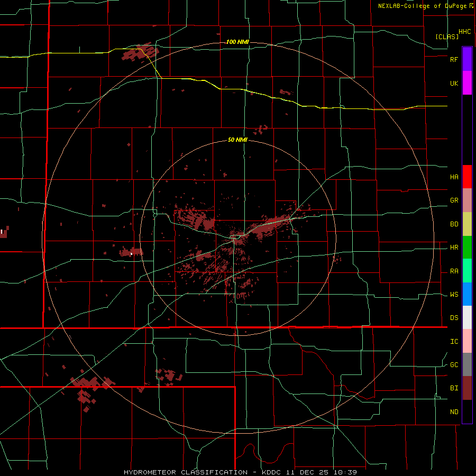Click the NEXLAB-College of DuPage credit
476x476 pixels.
click(x=425, y=6)
